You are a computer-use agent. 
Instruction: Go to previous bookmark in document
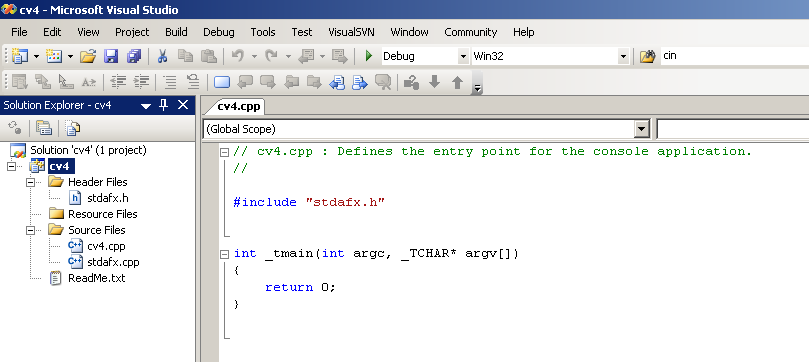click(x=336, y=82)
